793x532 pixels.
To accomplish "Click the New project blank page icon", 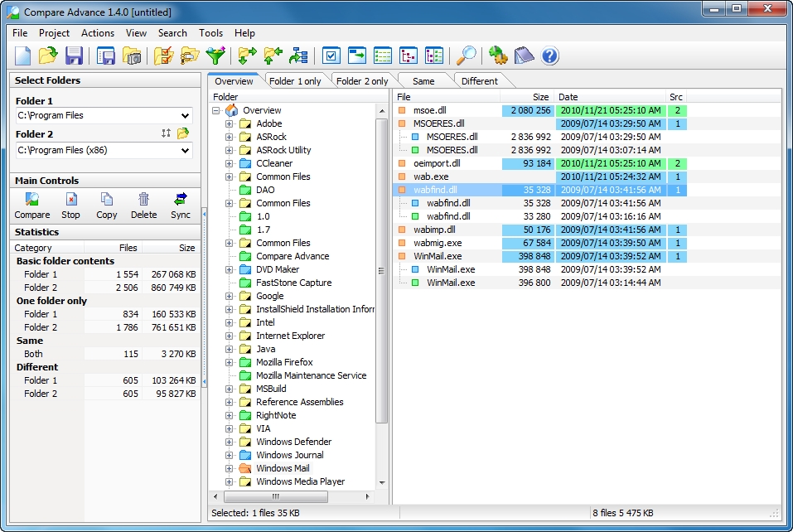I will 22,56.
